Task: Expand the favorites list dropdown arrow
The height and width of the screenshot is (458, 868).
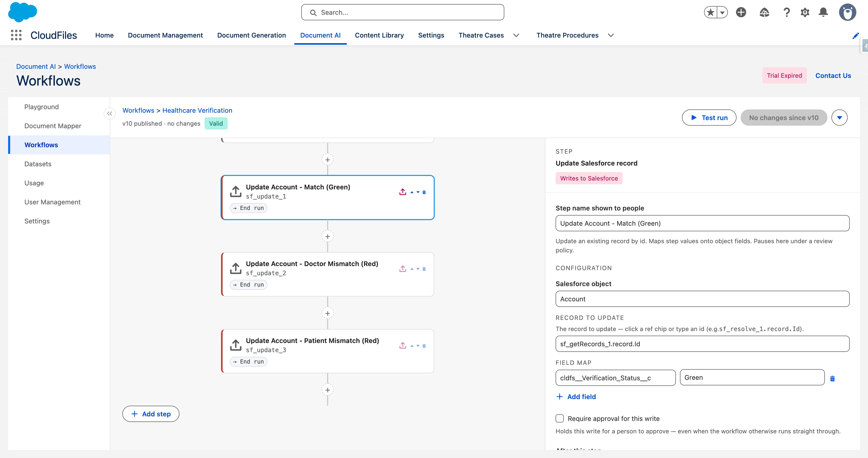Action: pos(722,12)
